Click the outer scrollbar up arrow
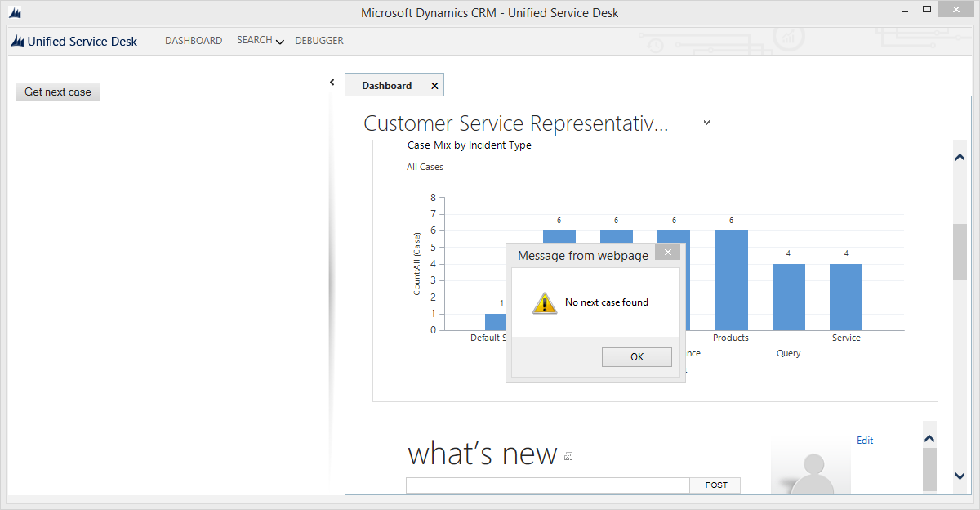The width and height of the screenshot is (980, 510). click(960, 157)
